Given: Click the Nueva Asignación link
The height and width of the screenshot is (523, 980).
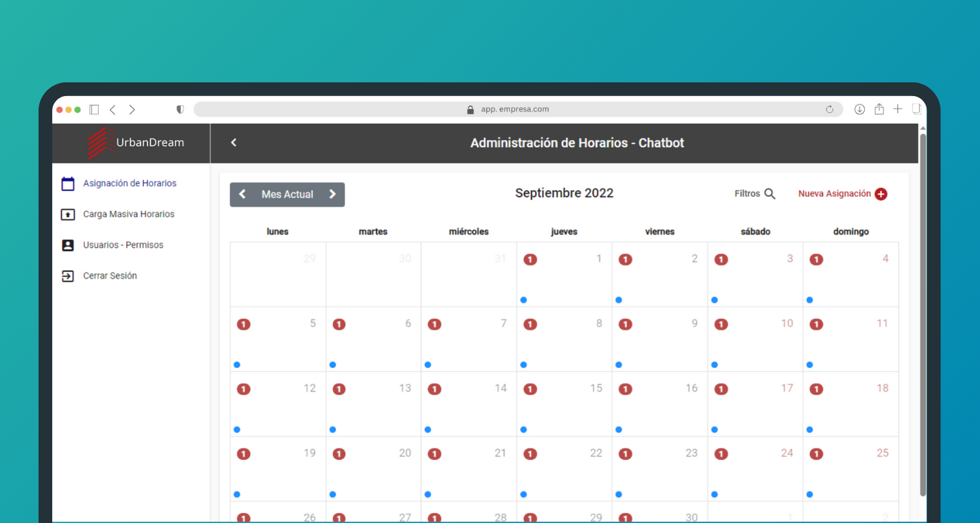Looking at the screenshot, I should (834, 194).
